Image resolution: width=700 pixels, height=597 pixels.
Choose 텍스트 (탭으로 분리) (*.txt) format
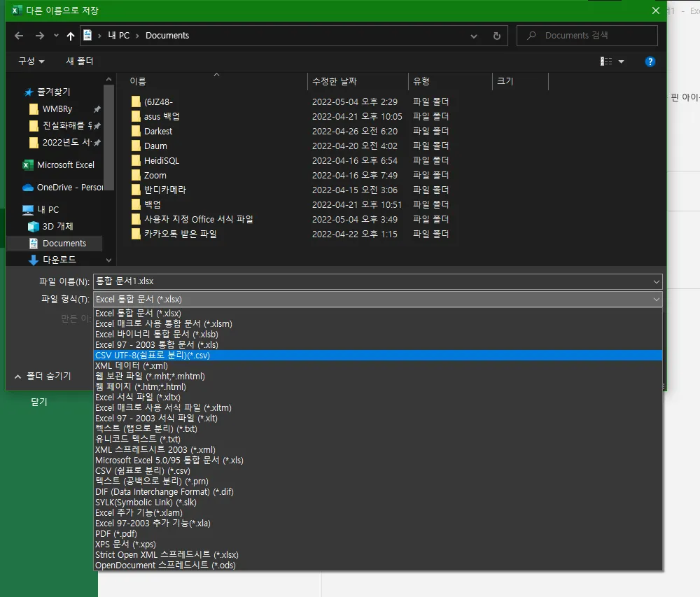[378, 429]
